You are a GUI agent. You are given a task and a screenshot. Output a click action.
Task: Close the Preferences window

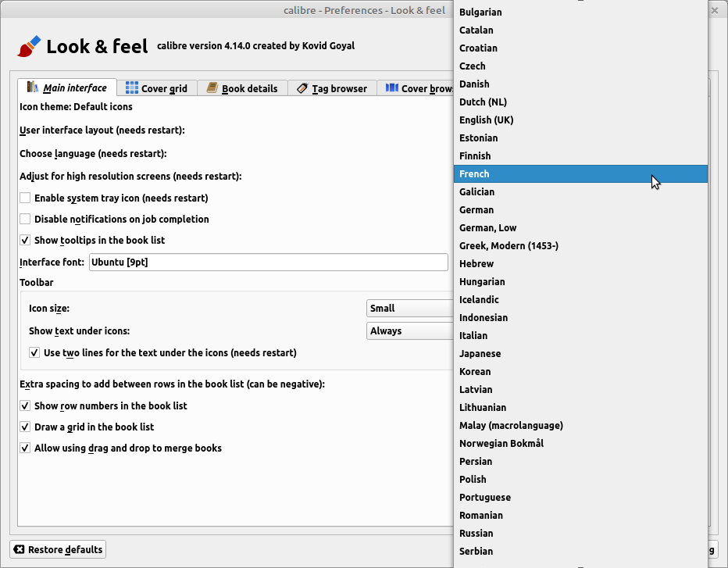point(715,10)
